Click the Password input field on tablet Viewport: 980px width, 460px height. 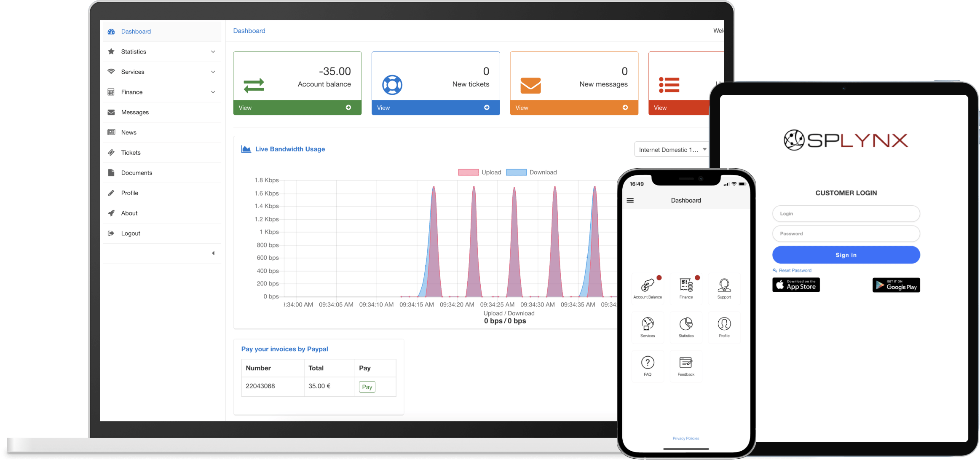point(846,234)
